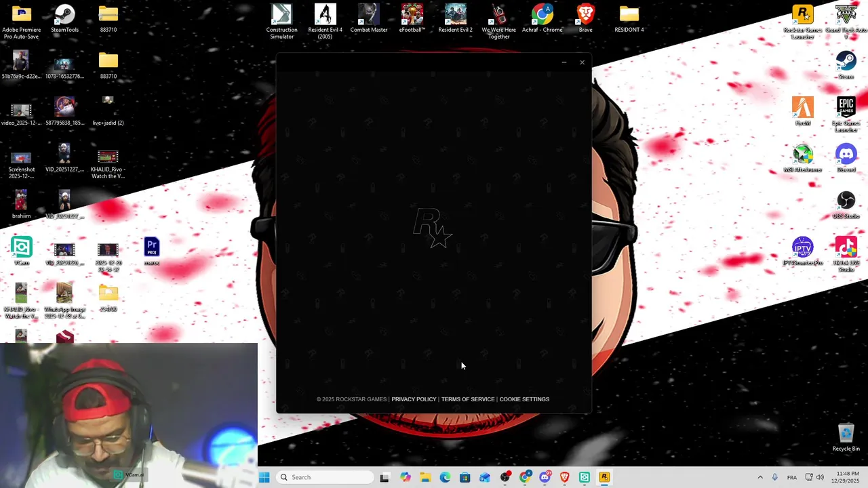
Task: Select eFootball desktop icon
Action: [412, 18]
